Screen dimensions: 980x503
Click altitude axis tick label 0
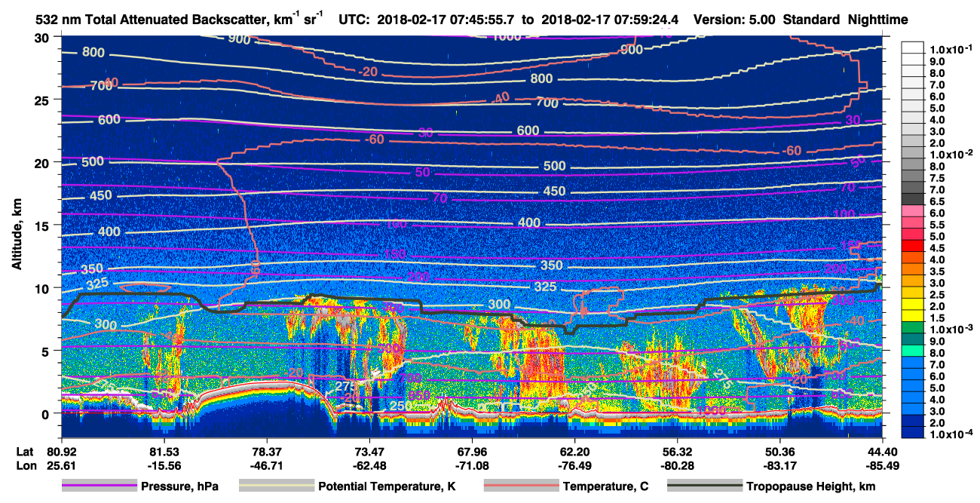(x=47, y=414)
